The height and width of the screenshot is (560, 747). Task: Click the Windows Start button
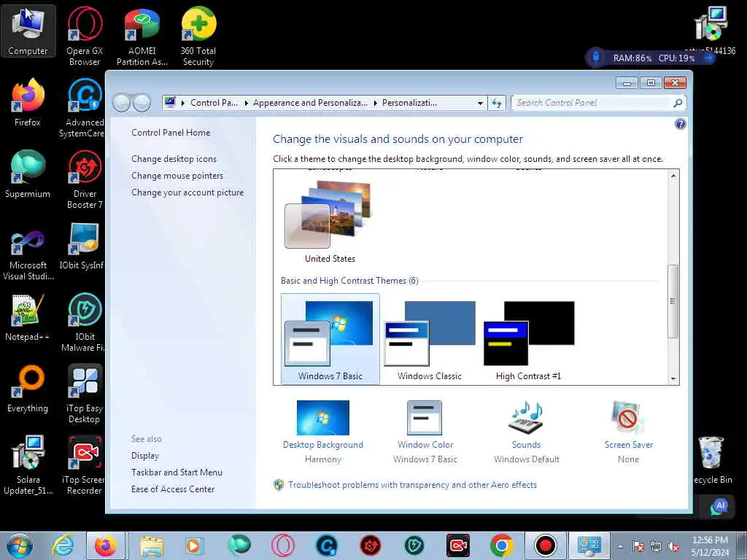[20, 545]
